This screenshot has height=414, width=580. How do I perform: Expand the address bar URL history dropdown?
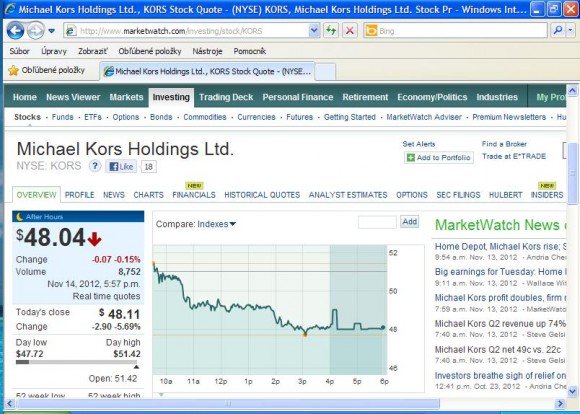(x=314, y=31)
